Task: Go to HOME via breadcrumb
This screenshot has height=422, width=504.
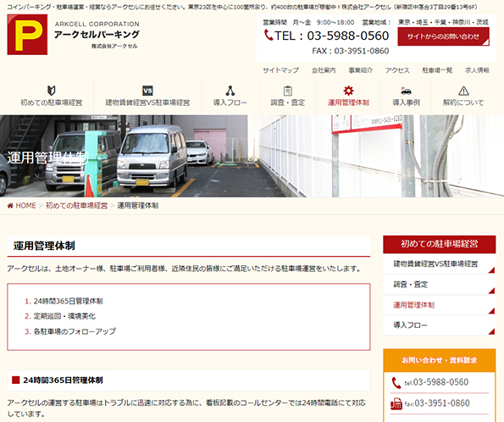Action: click(x=25, y=206)
